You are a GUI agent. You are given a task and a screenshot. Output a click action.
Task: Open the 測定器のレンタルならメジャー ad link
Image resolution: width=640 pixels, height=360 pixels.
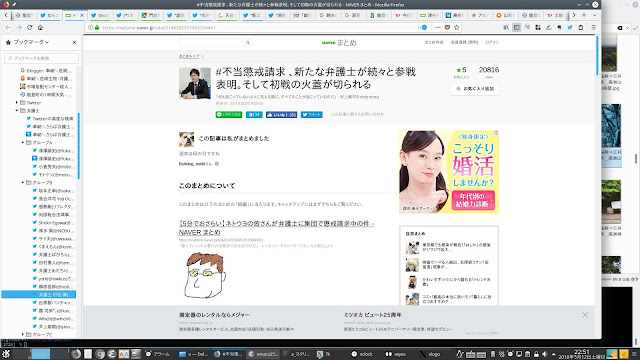pyautogui.click(x=214, y=315)
